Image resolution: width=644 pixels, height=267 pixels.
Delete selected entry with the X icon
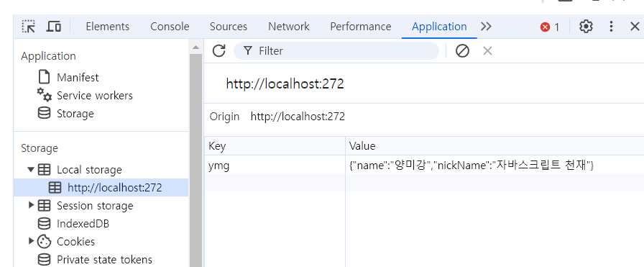point(487,51)
